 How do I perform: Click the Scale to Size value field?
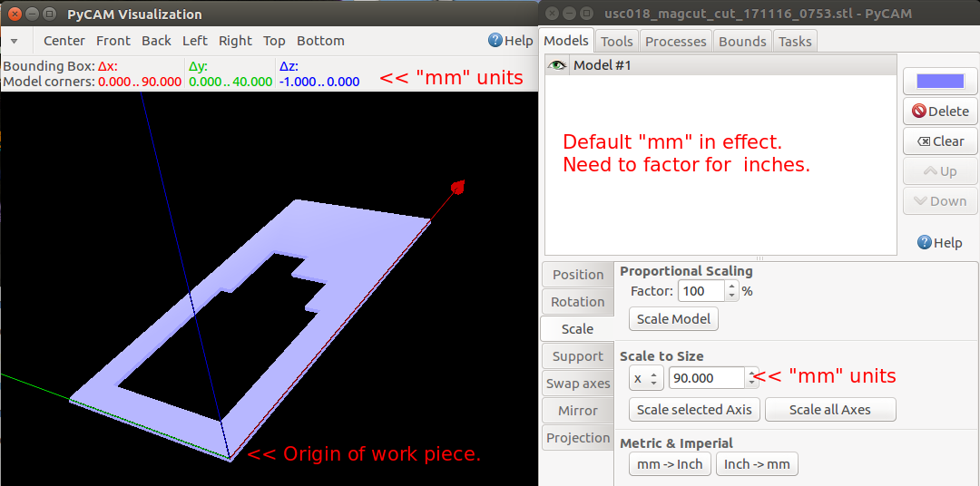click(706, 378)
